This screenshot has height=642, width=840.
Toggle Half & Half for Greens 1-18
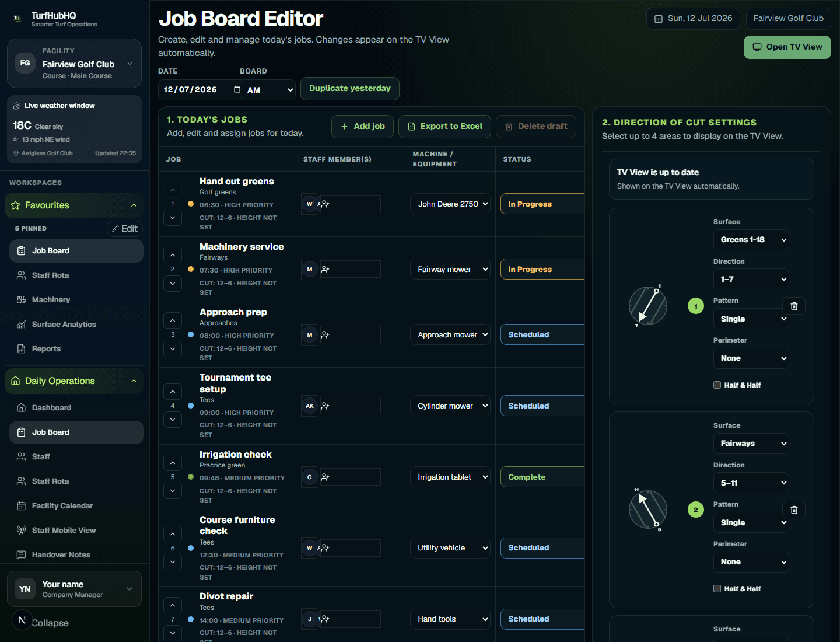[x=717, y=385]
